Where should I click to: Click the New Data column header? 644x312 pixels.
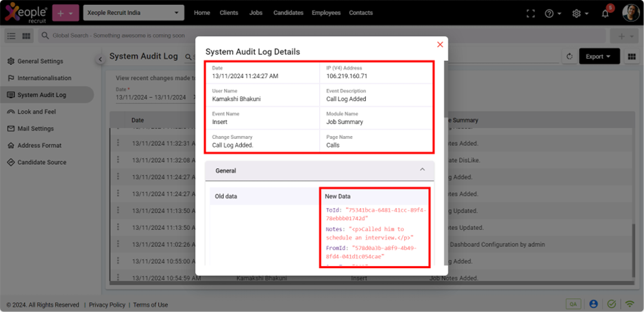[338, 196]
